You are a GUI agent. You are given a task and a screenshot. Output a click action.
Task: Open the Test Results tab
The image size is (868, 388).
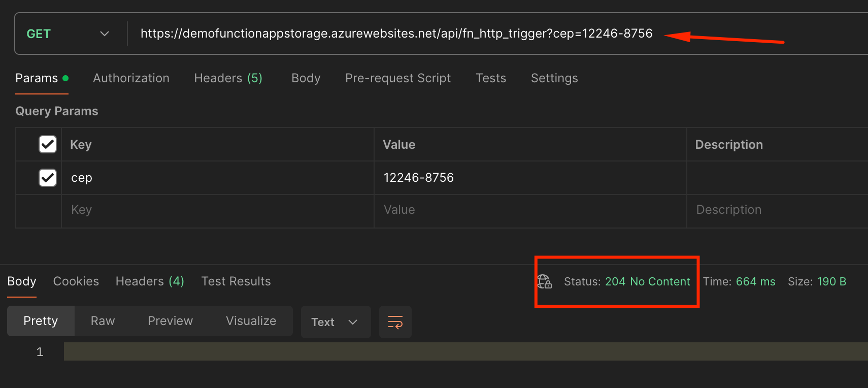point(236,281)
